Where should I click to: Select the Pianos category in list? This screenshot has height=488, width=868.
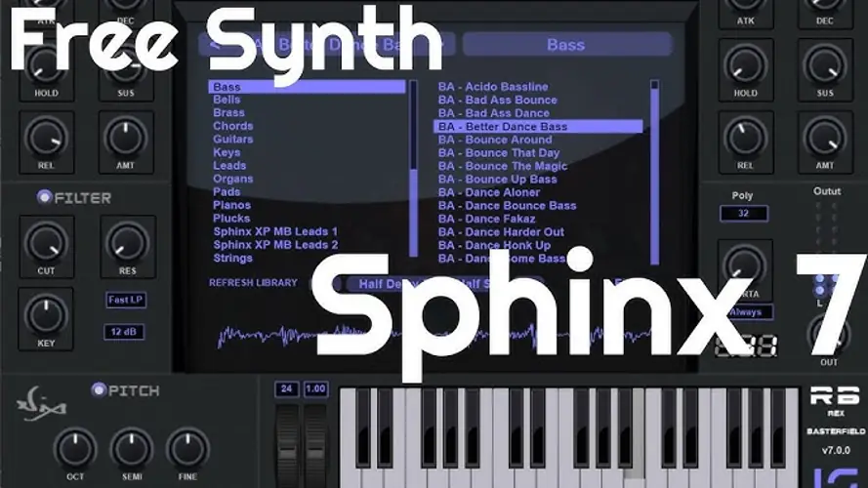tap(232, 205)
